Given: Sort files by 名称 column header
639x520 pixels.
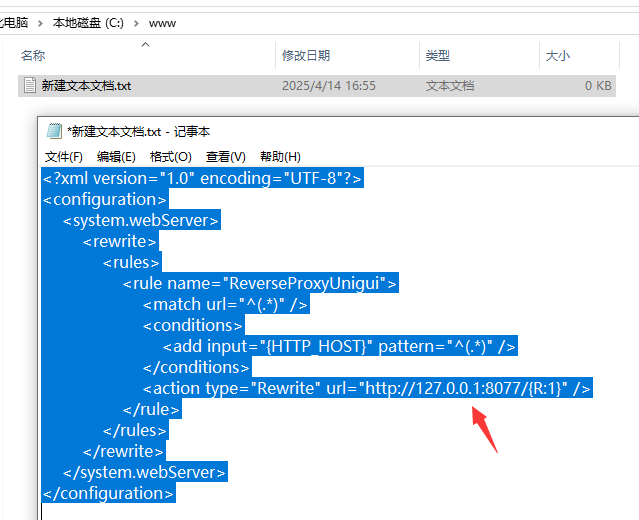Looking at the screenshot, I should tap(34, 56).
